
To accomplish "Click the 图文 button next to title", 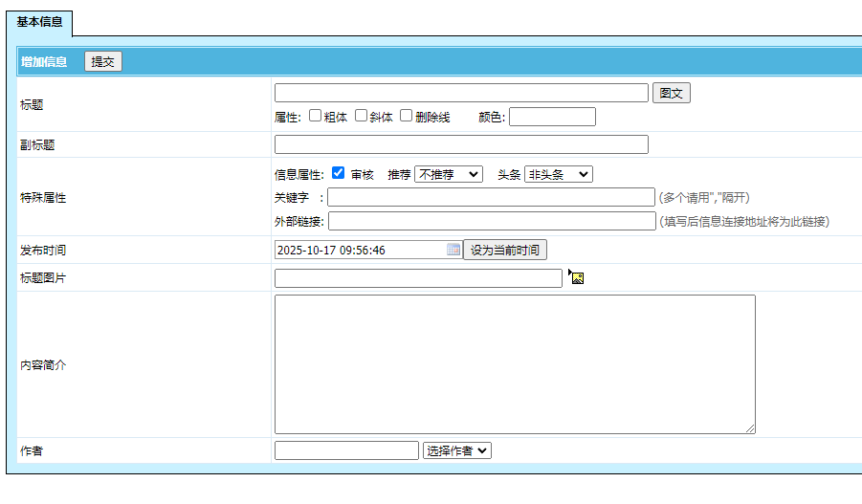I will [671, 93].
